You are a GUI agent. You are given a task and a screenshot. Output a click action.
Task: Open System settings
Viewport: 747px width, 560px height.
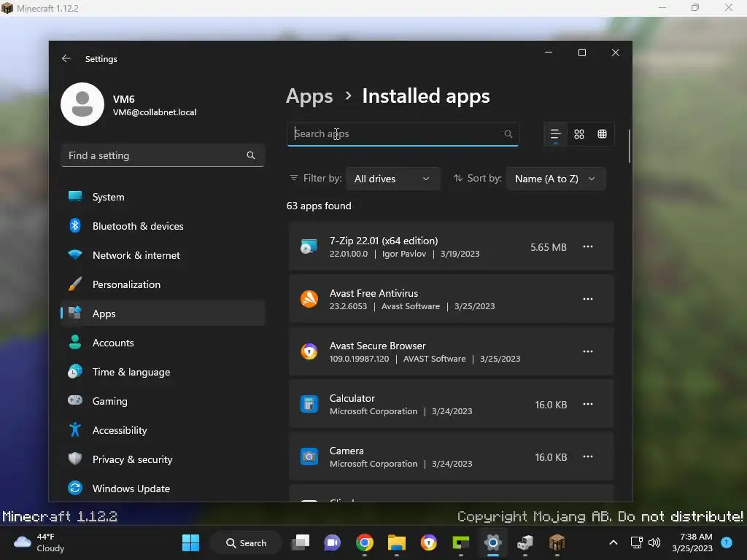point(163,197)
